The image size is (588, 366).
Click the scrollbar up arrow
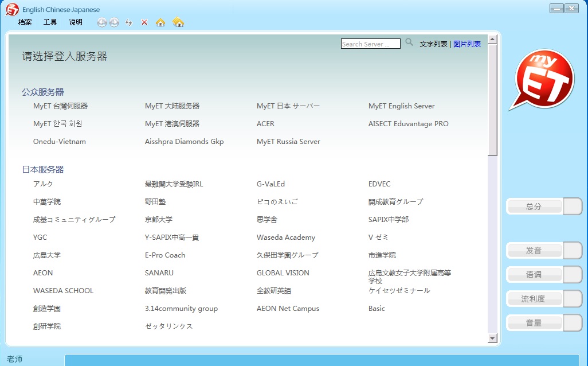point(493,39)
